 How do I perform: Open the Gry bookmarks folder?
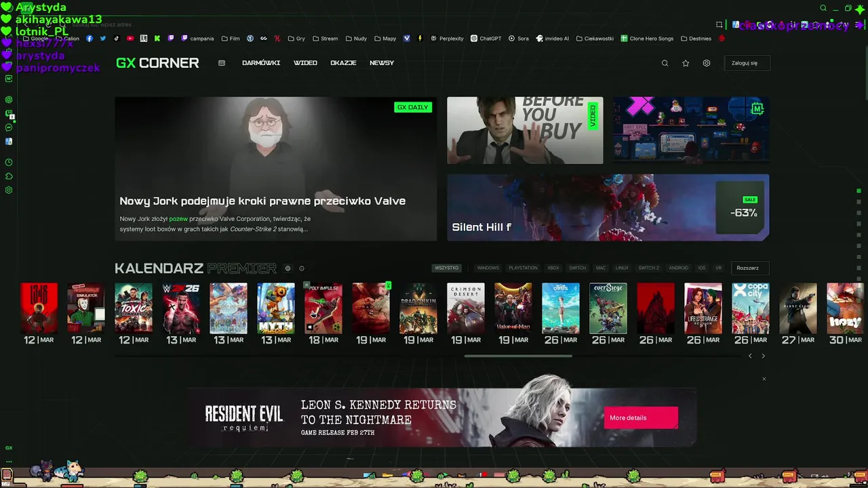click(296, 39)
